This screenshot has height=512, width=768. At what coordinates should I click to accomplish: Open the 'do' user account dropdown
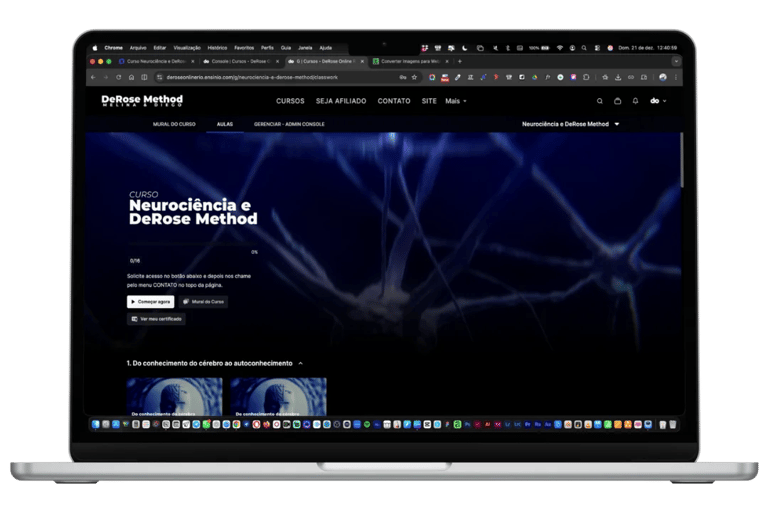click(658, 101)
